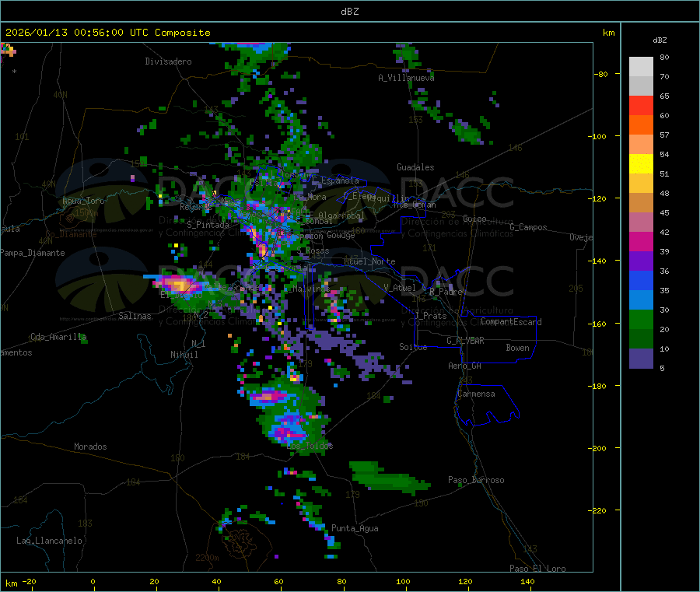Image resolution: width=700 pixels, height=592 pixels.
Task: Click the Atuel_Norte map label
Action: (x=369, y=261)
